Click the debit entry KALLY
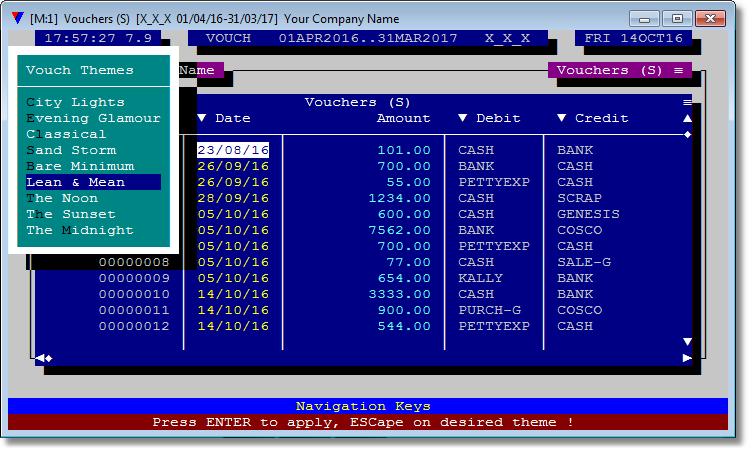 pyautogui.click(x=480, y=278)
